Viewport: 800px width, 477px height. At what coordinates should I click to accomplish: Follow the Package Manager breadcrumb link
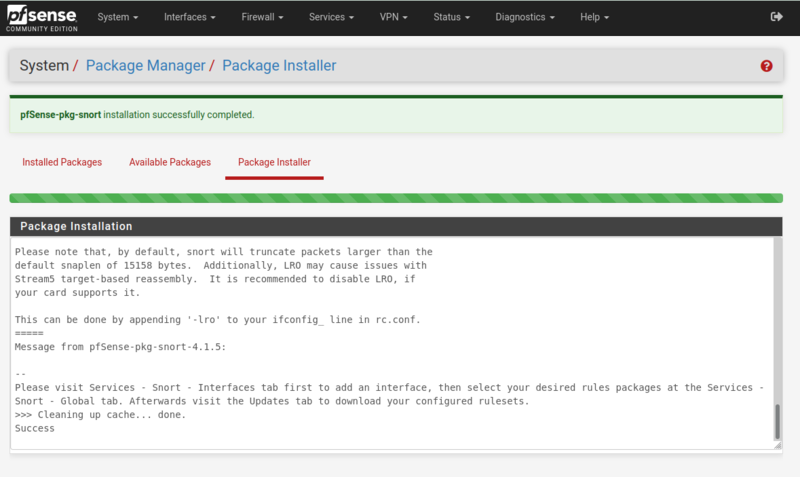pyautogui.click(x=143, y=66)
